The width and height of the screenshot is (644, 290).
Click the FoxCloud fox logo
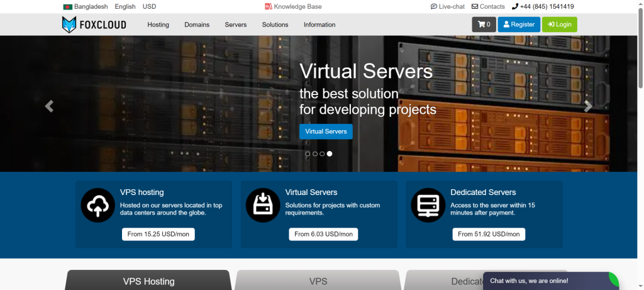69,25
